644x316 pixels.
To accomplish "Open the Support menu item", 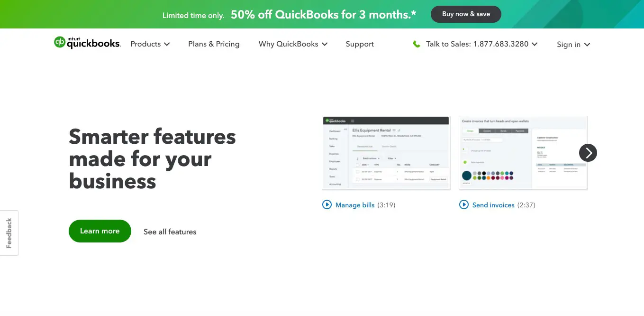I will 360,44.
